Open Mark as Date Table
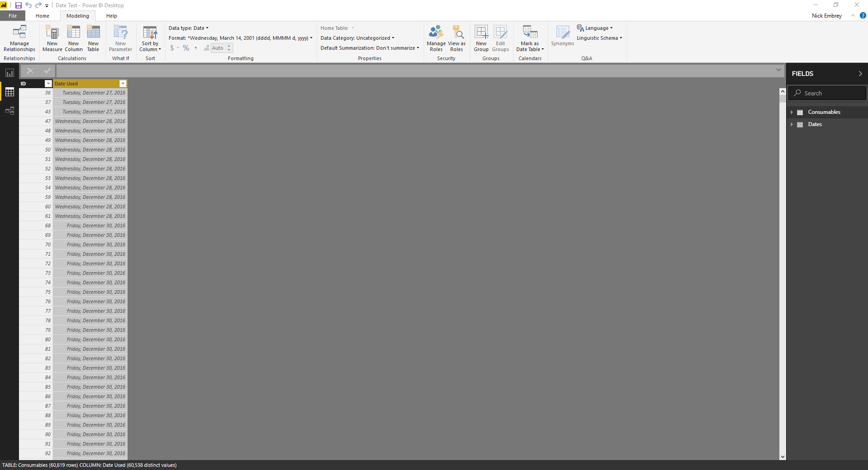The image size is (868, 470). coord(530,38)
